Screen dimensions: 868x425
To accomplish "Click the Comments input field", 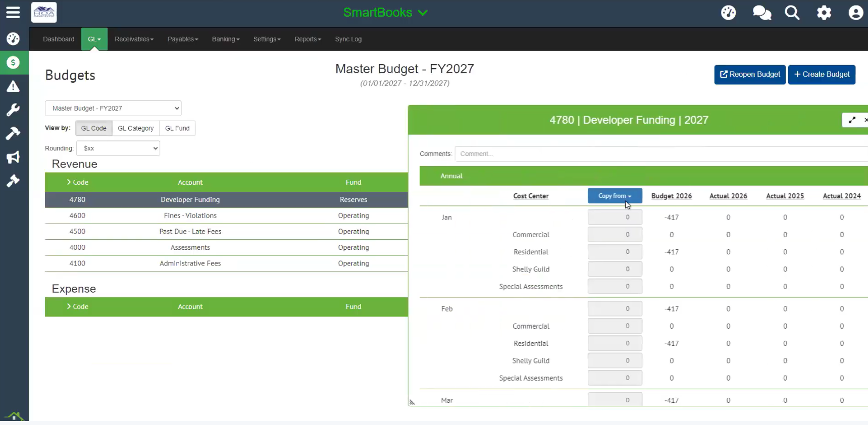I will pos(661,154).
